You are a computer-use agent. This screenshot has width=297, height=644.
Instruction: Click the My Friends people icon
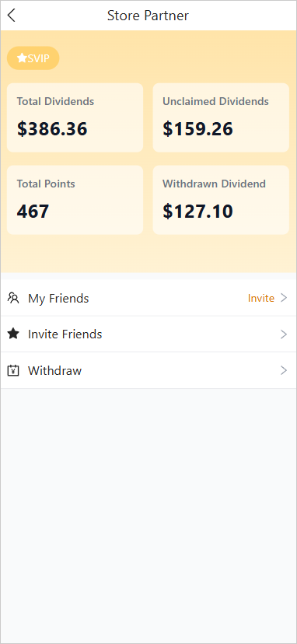[x=13, y=298]
